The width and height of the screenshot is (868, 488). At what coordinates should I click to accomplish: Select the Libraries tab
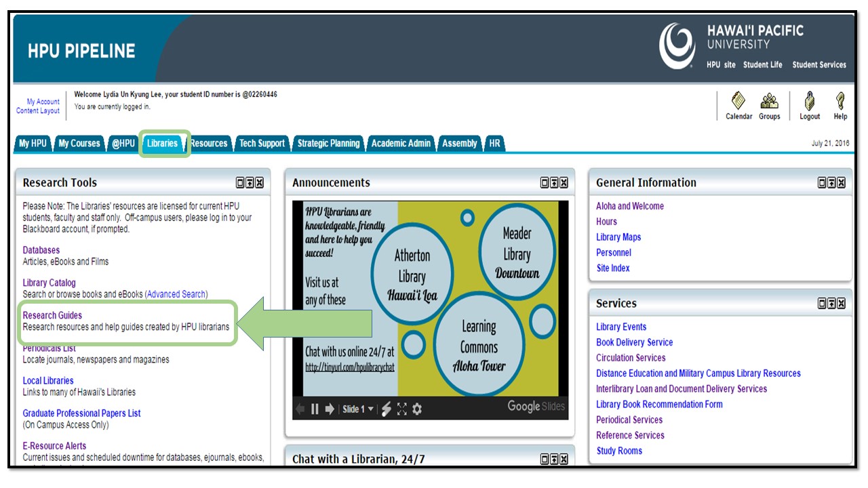click(163, 143)
